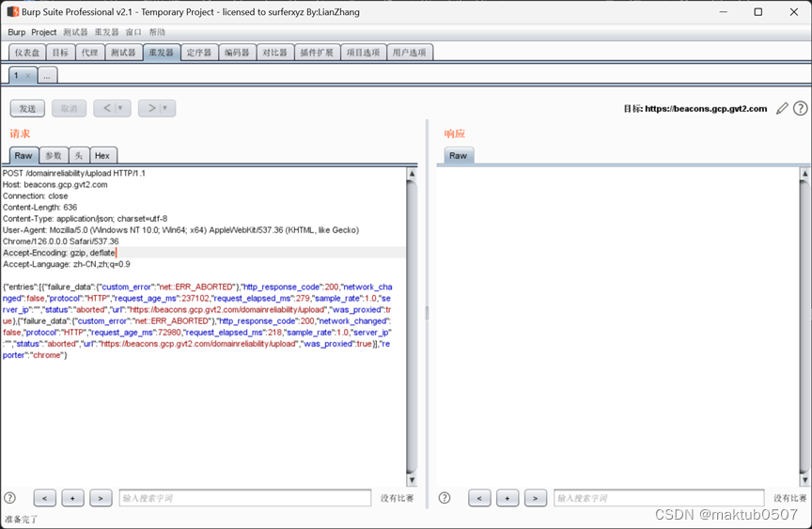Open the 仪表盘 dashboard tab
Screen dimensions: 812x529
click(x=27, y=53)
